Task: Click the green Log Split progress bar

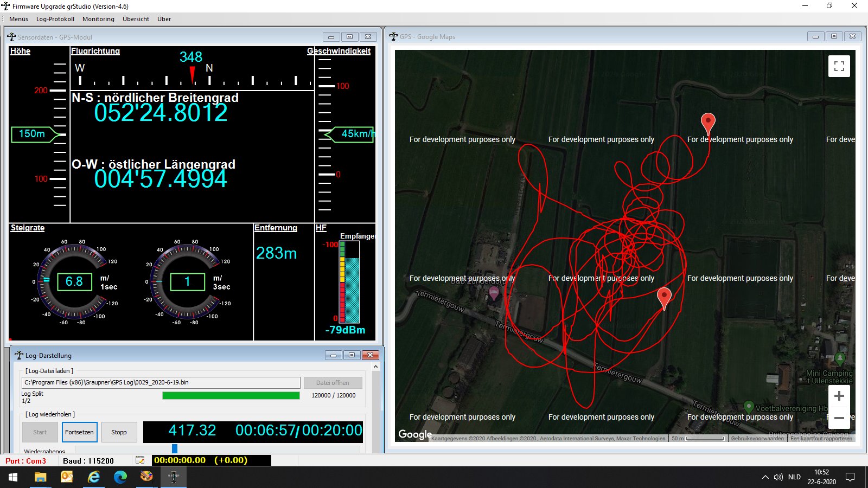Action: (231, 395)
